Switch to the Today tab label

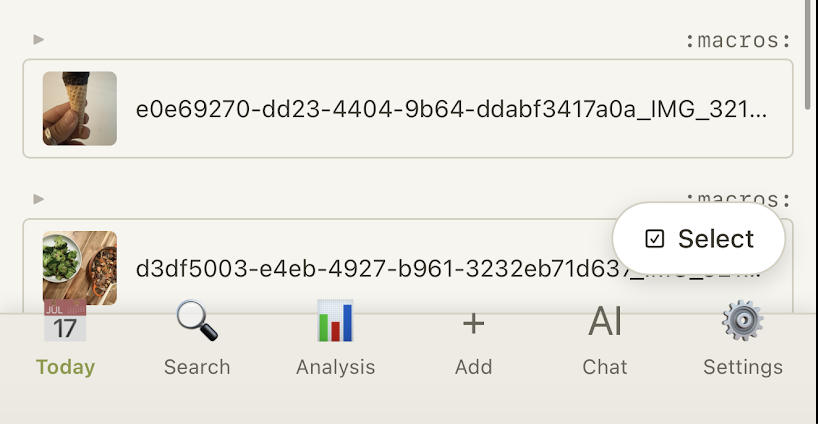click(x=65, y=367)
